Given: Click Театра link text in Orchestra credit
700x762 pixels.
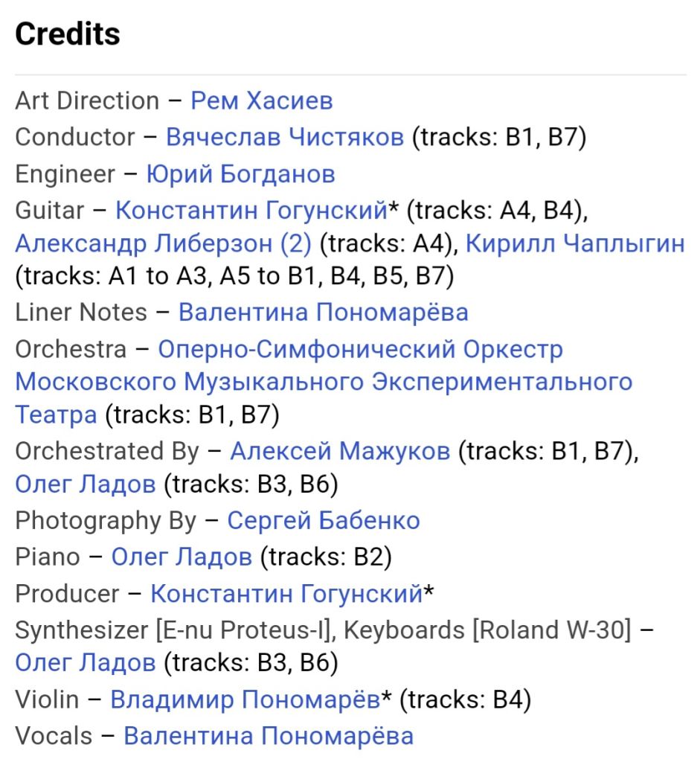Looking at the screenshot, I should coord(56,415).
